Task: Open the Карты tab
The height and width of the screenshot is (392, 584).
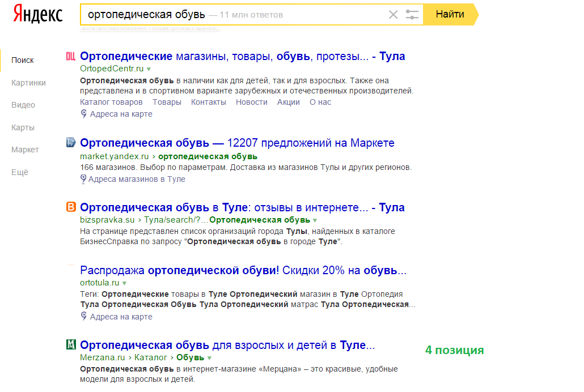Action: click(x=23, y=127)
